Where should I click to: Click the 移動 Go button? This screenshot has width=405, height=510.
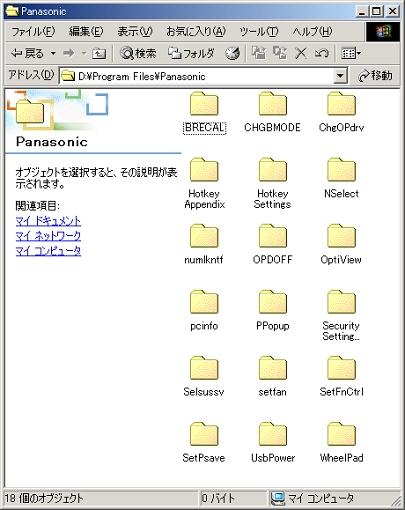375,76
